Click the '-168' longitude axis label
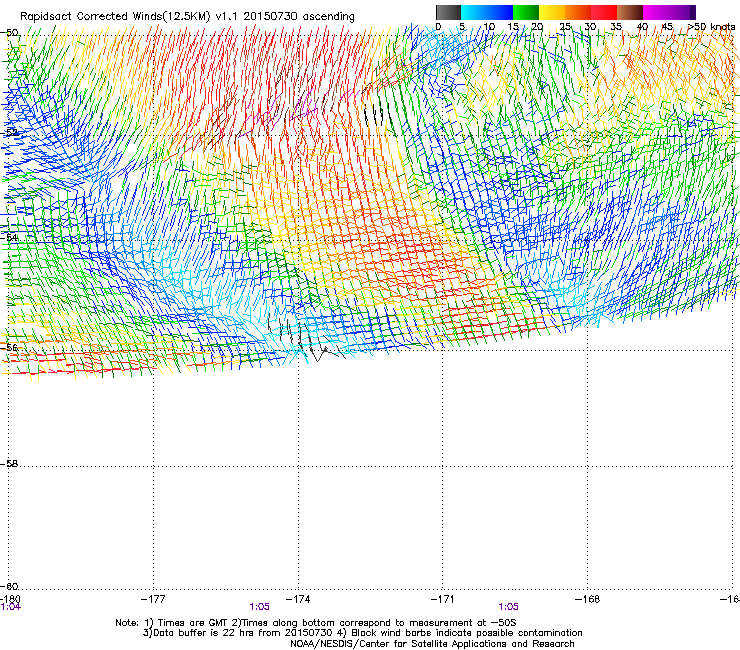Screen dimensions: 740x650 click(587, 599)
